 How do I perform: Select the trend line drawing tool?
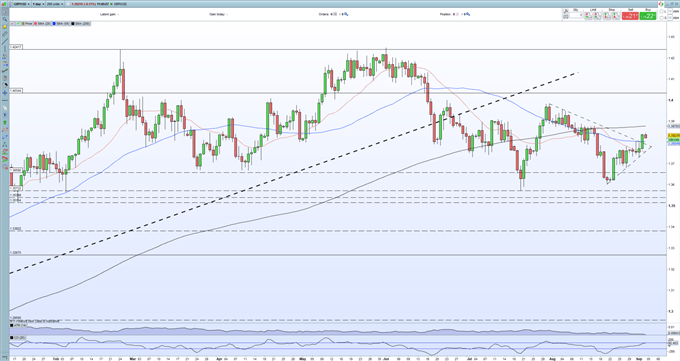pyautogui.click(x=5, y=41)
